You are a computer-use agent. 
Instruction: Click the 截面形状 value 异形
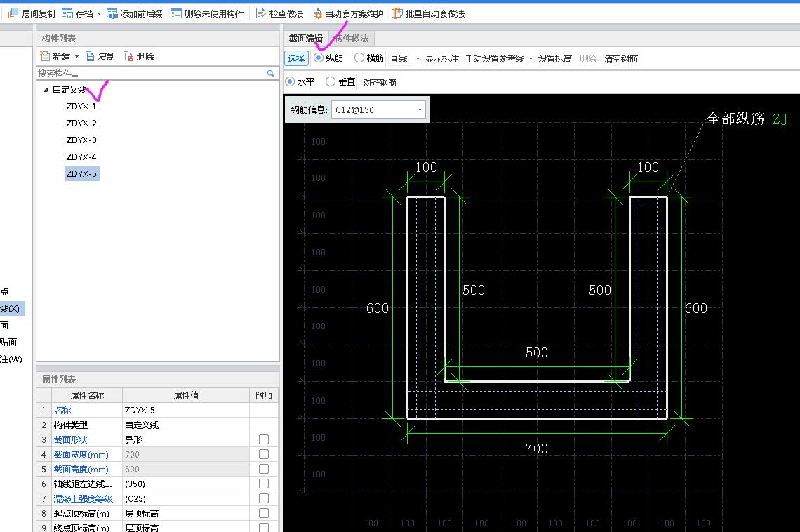(x=186, y=439)
